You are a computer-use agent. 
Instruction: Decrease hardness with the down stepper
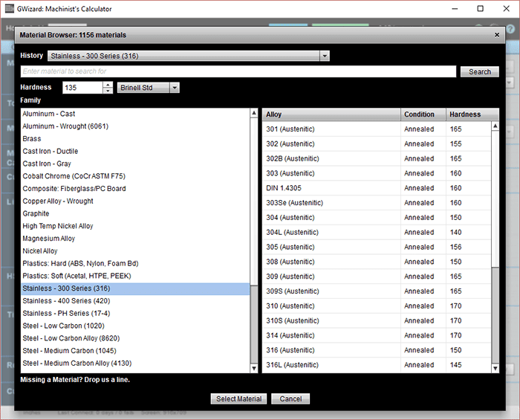(108, 91)
